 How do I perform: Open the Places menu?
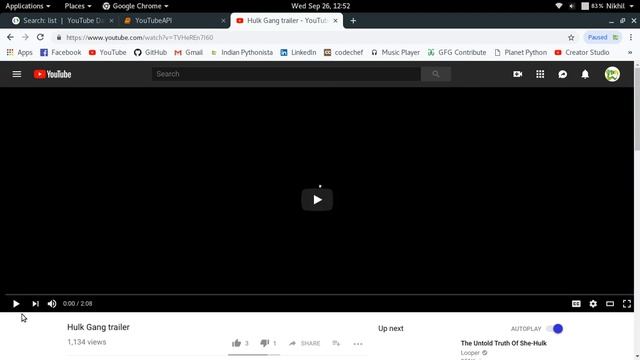coord(78,6)
